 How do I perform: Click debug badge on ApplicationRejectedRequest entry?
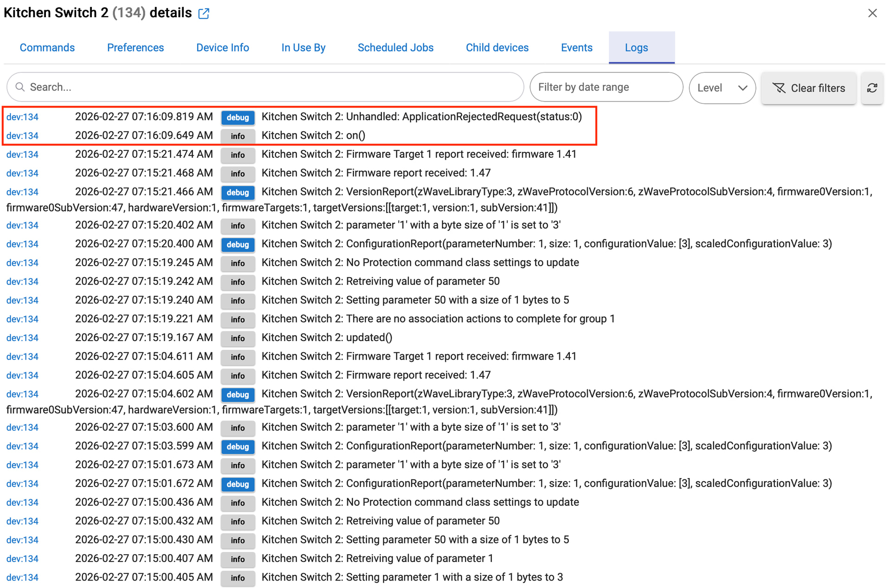point(238,117)
